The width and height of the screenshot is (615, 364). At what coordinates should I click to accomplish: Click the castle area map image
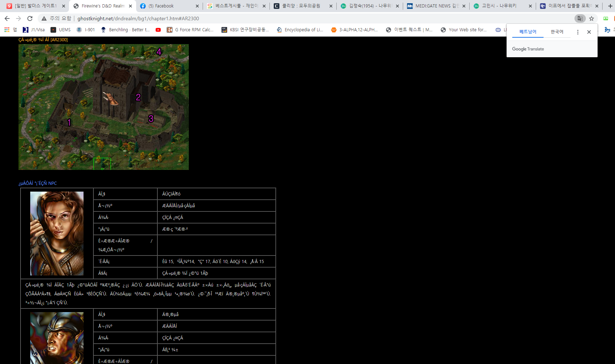tap(103, 107)
